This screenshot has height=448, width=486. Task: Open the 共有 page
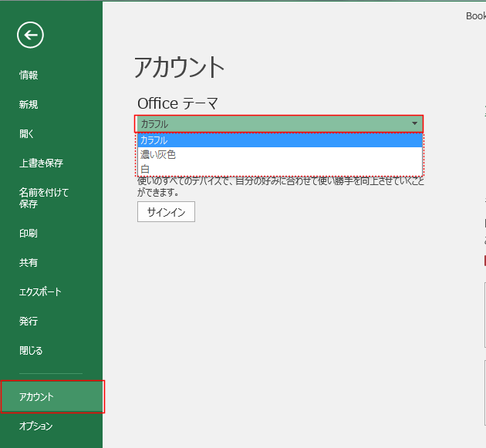point(29,262)
